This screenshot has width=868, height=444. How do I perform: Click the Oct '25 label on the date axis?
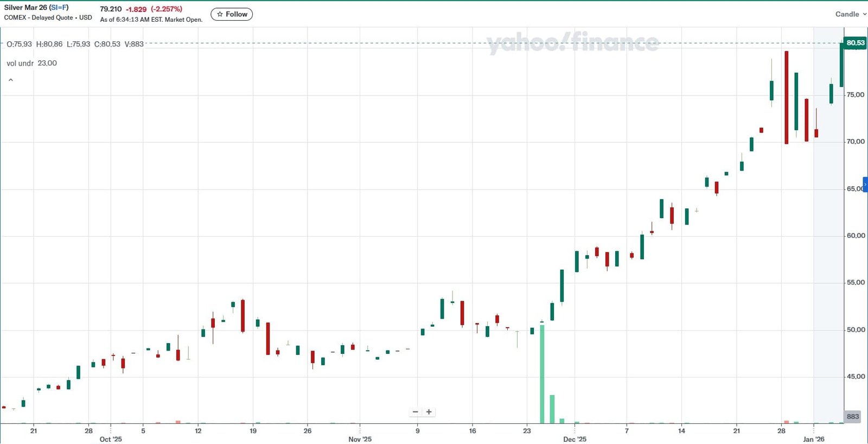tap(110, 440)
